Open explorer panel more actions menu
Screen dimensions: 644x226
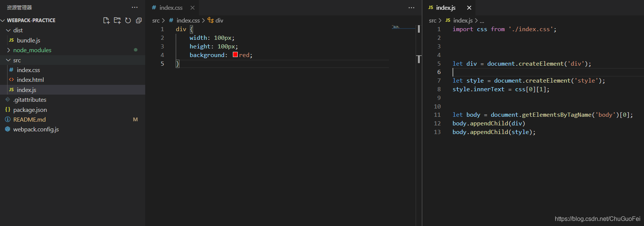click(x=135, y=8)
